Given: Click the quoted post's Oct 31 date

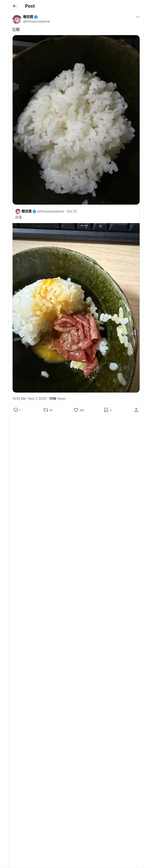Looking at the screenshot, I should (71, 211).
